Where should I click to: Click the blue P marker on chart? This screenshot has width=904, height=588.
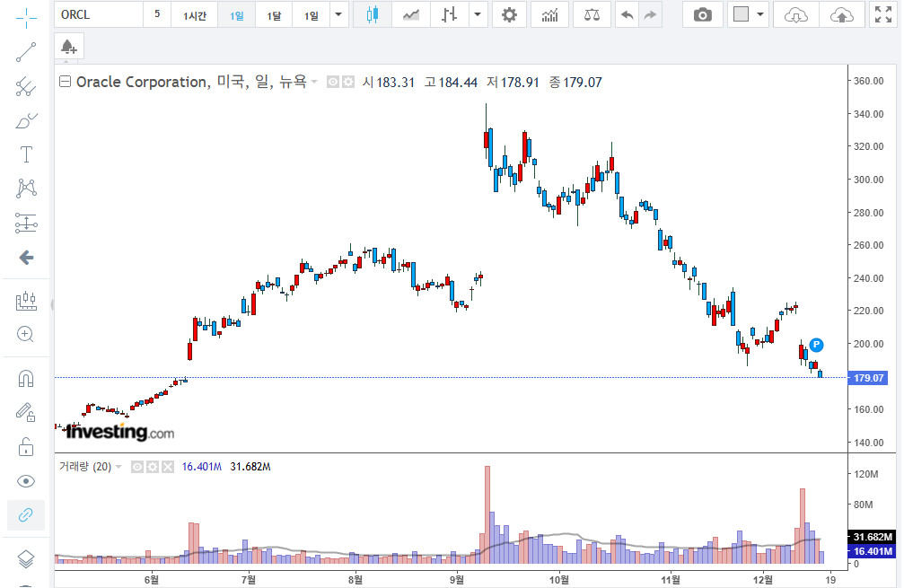coord(816,346)
